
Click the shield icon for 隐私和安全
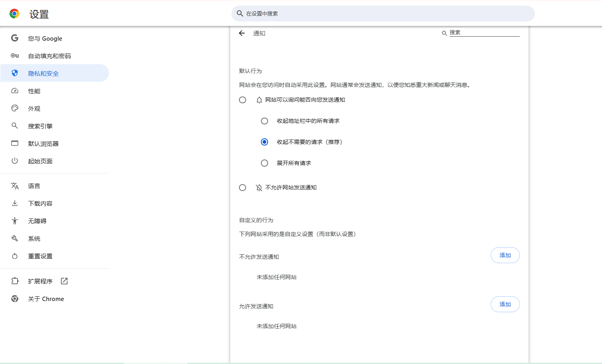(x=15, y=73)
